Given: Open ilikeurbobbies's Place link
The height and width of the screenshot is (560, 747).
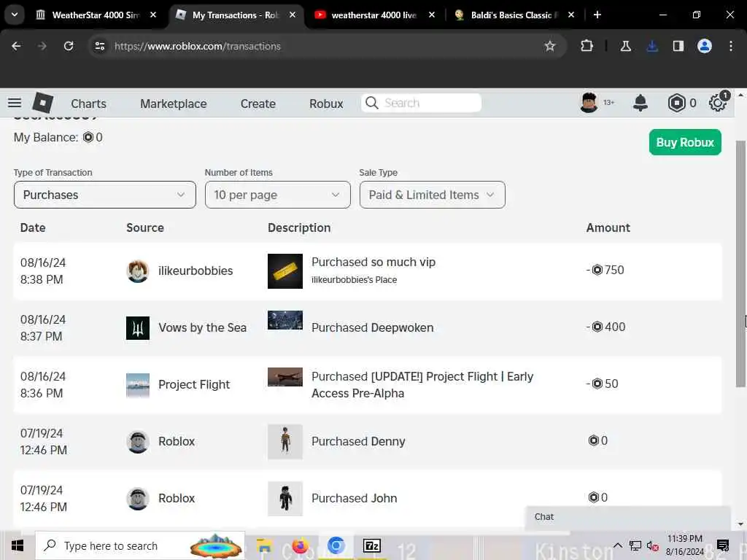Looking at the screenshot, I should (x=354, y=279).
